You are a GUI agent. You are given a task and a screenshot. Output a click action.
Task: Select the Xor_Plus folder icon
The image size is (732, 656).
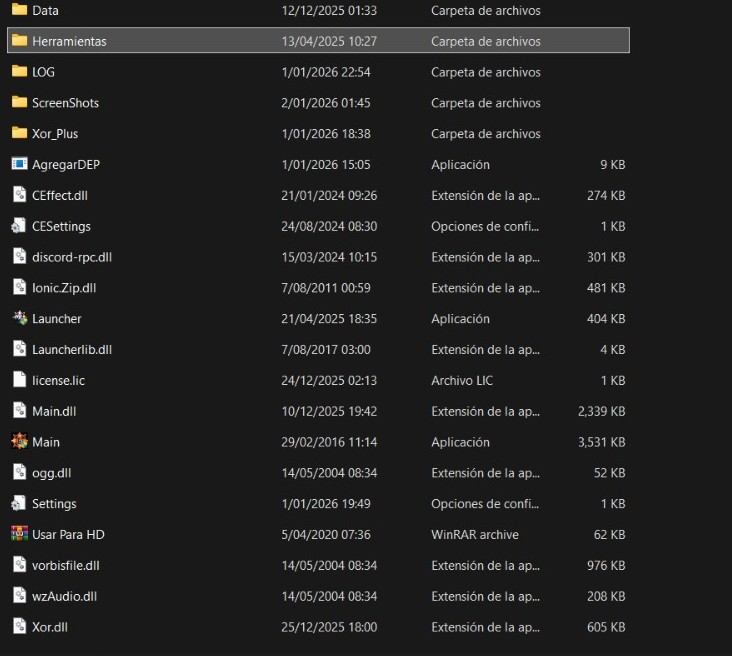(19, 133)
